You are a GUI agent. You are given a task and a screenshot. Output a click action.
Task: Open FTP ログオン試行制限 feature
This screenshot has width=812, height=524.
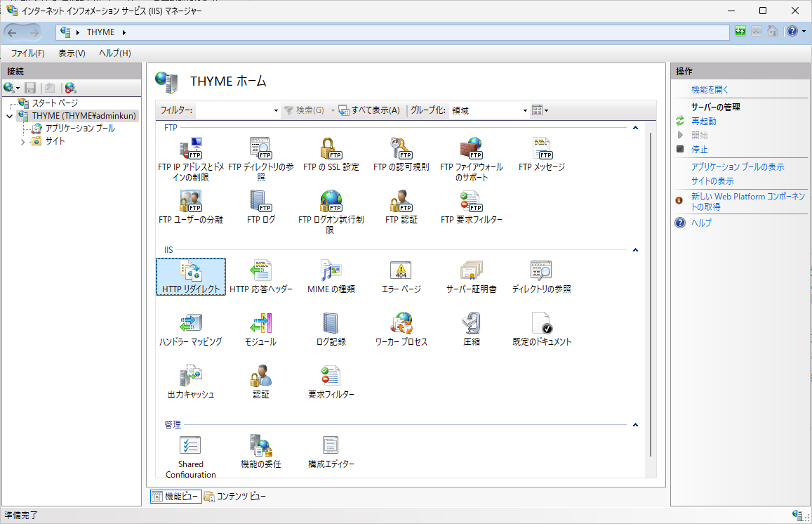point(331,212)
